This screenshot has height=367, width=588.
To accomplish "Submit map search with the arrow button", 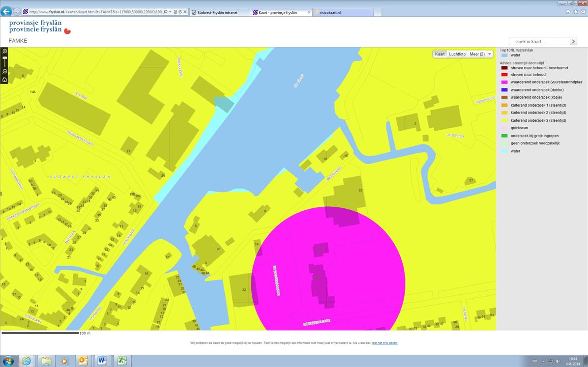I will [x=573, y=41].
